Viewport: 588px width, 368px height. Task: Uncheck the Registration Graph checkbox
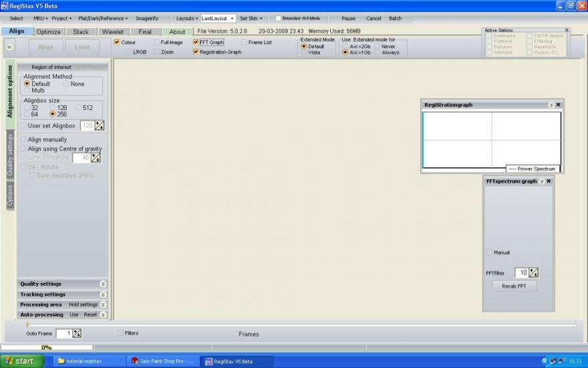[x=195, y=52]
